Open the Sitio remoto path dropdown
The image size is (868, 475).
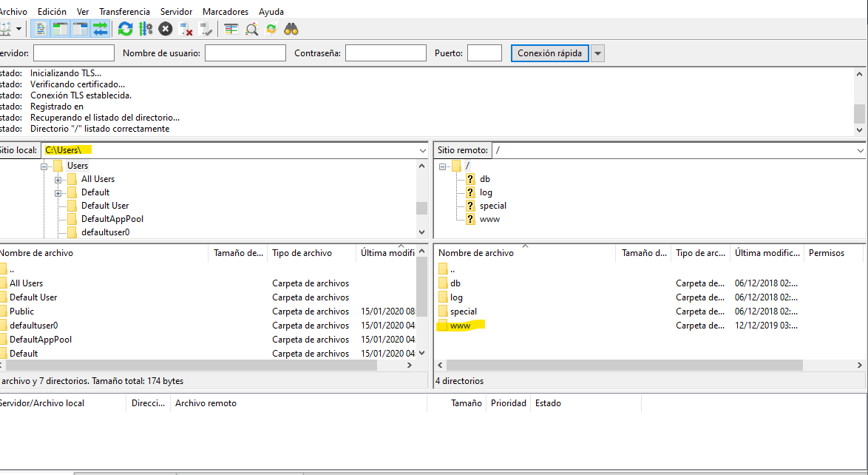tap(861, 150)
